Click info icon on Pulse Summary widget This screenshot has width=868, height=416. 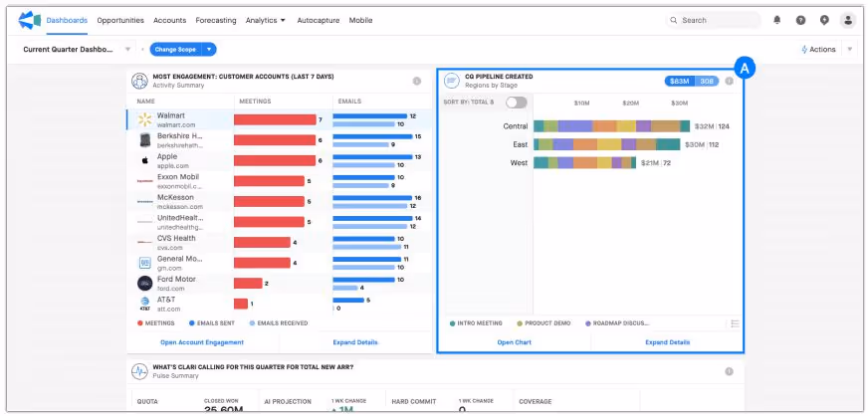click(729, 372)
